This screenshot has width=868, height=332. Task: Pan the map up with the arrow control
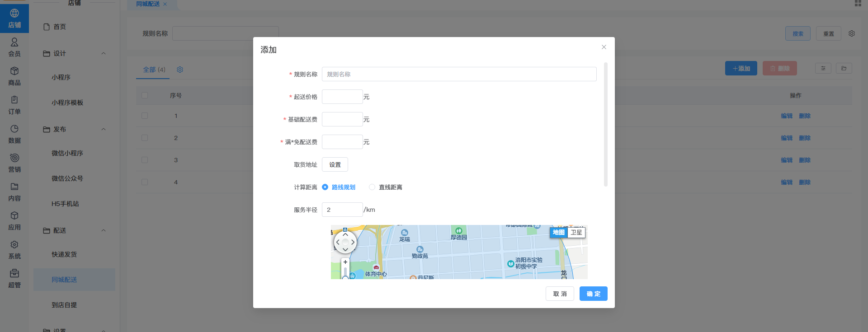click(345, 235)
